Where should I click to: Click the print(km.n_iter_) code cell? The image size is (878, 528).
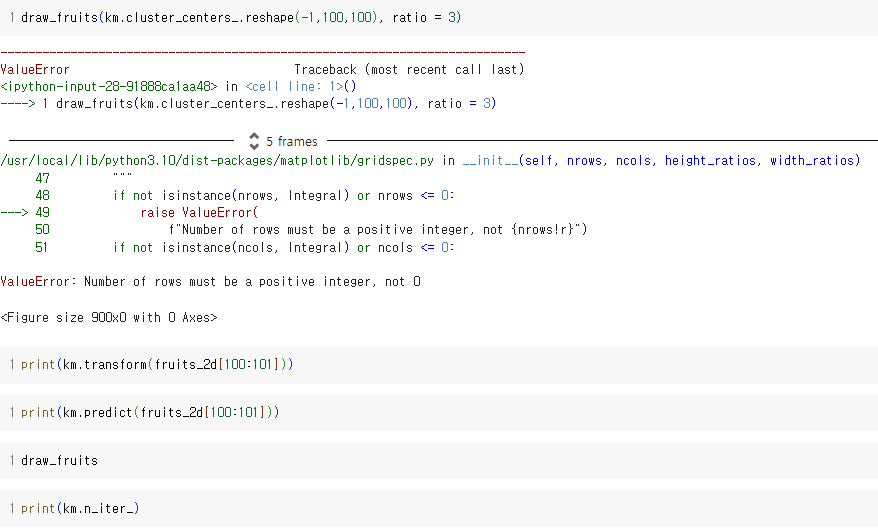pos(439,508)
